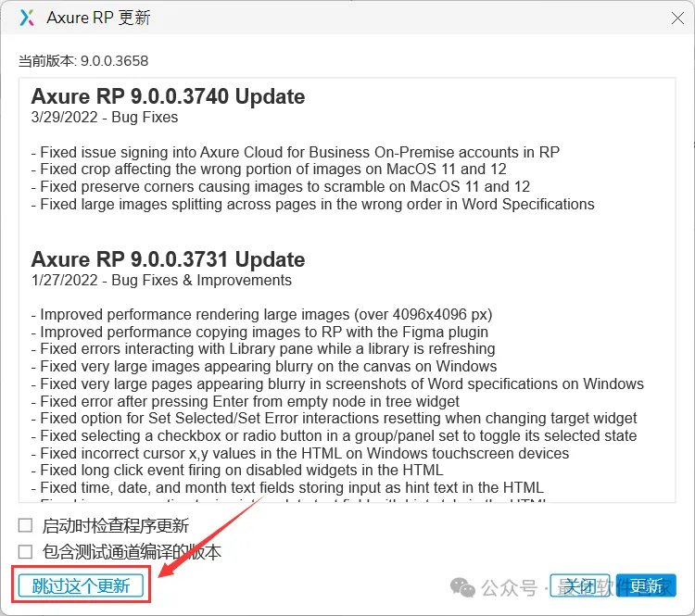The width and height of the screenshot is (695, 616).
Task: Click heading Axure RP 9.0.0.3740 Update
Action: [x=168, y=96]
